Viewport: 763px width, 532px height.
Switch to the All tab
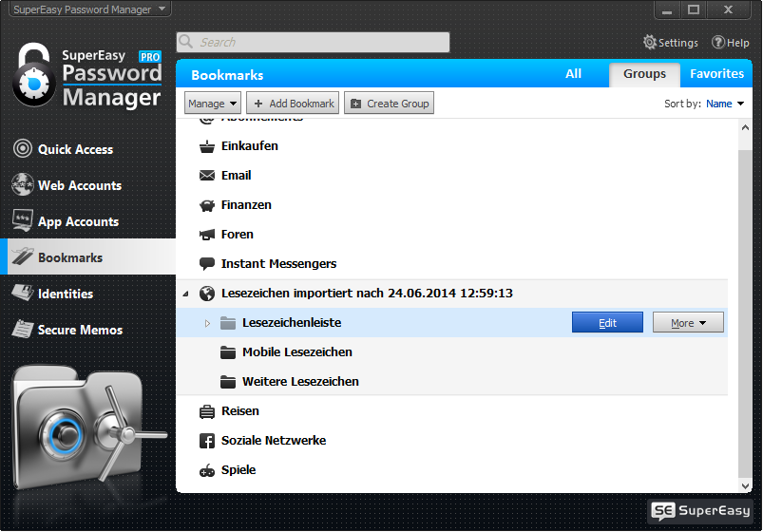point(573,73)
